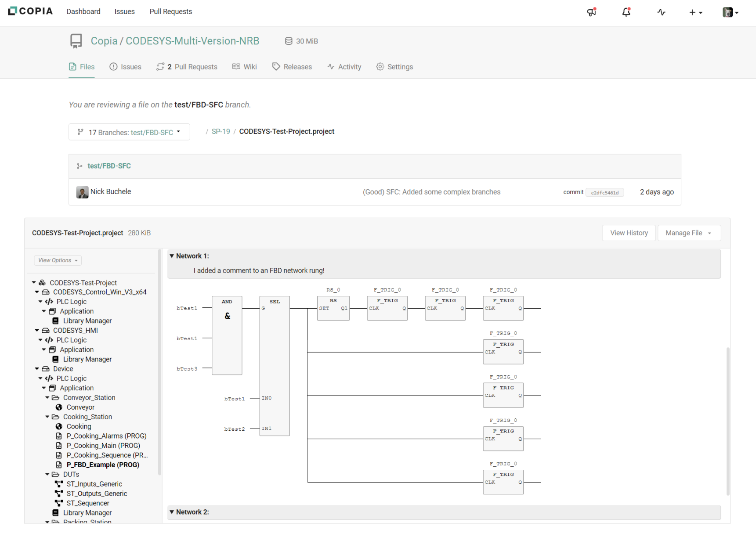Screen dimensions: 756x544
Task: Click the branch icon next to test/FBD-SFC
Action: pos(80,166)
